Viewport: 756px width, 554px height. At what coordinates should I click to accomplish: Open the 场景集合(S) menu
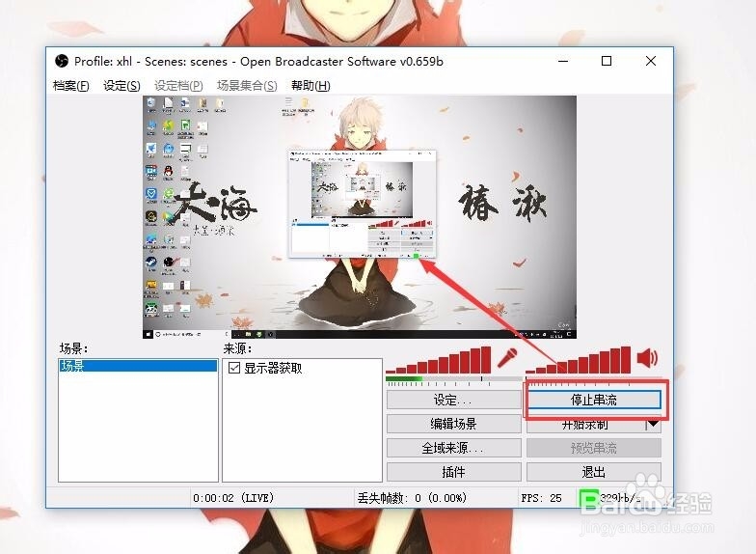point(247,86)
